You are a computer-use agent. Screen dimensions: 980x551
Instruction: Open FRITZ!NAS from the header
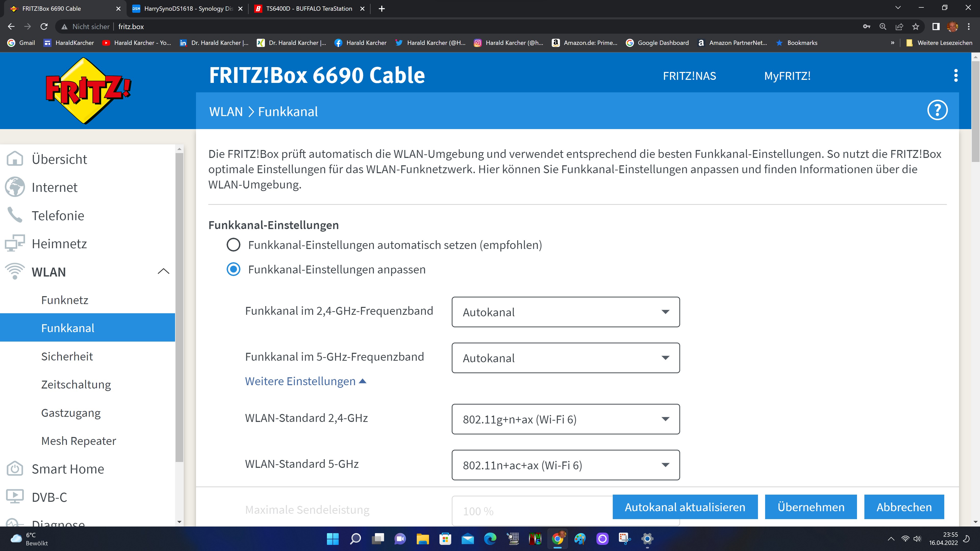[x=689, y=75]
